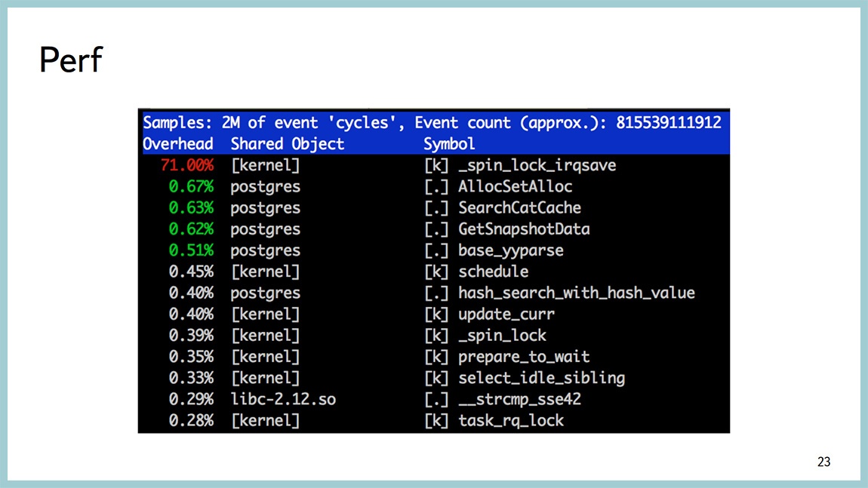Click the red 71.00% overhead value

[186, 164]
